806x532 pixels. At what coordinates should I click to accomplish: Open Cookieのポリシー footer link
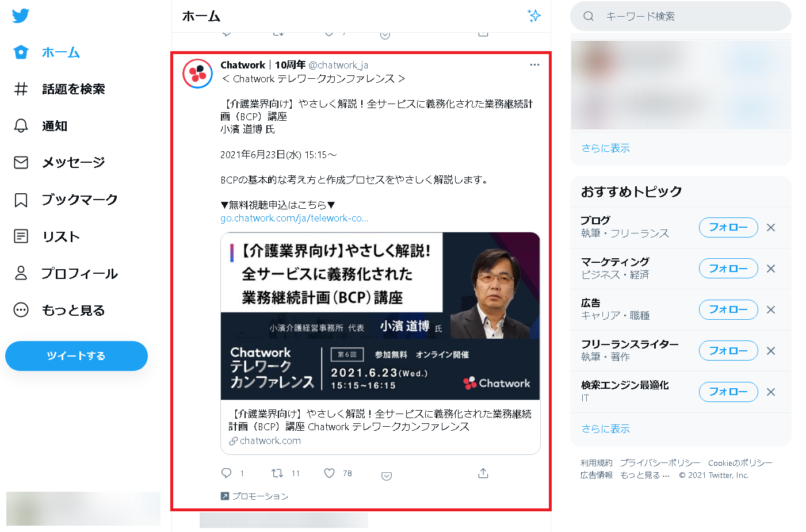point(740,463)
